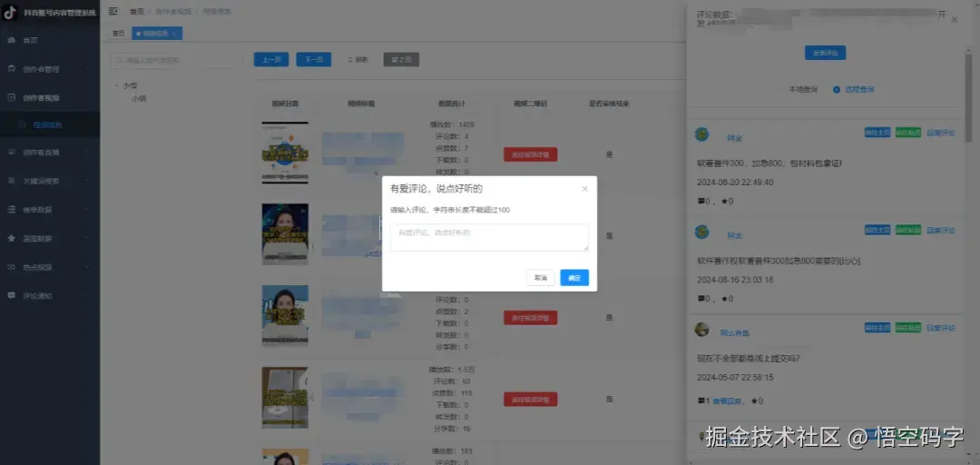The width and height of the screenshot is (980, 465).
Task: Click the star icon in the sidebar menu
Action: click(x=11, y=238)
